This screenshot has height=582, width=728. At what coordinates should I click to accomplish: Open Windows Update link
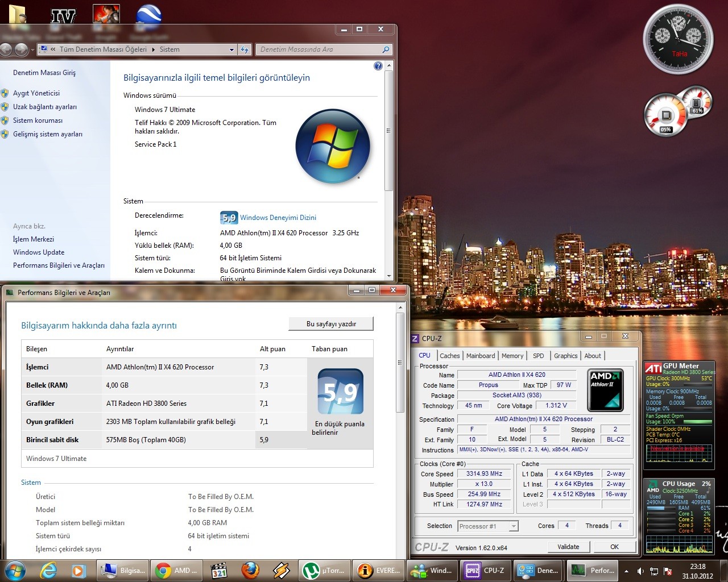[39, 252]
